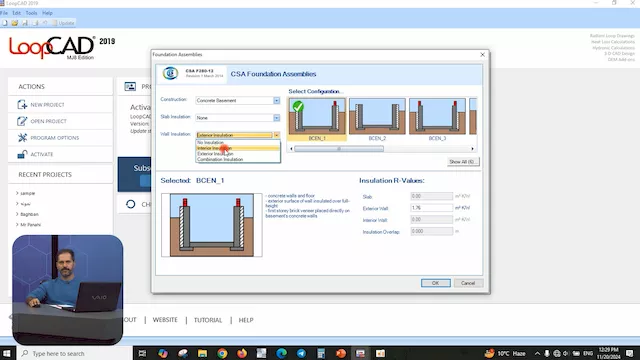640x360 pixels.
Task: Open the Edit menu
Action: [x=16, y=13]
